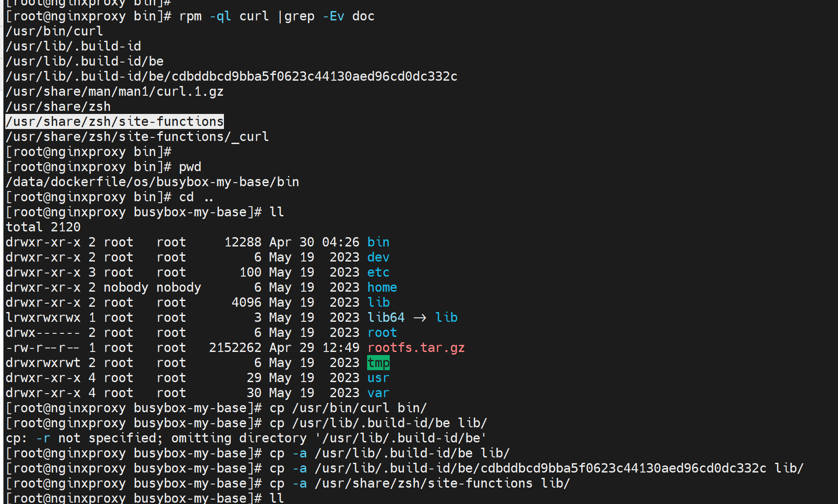The width and height of the screenshot is (838, 504).
Task: Click the var directory in the listing
Action: (x=378, y=393)
